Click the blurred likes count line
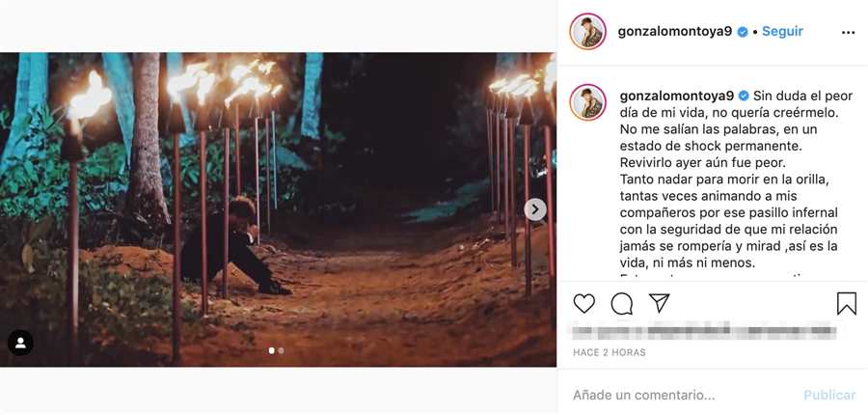This screenshot has height=415, width=868. 704,332
